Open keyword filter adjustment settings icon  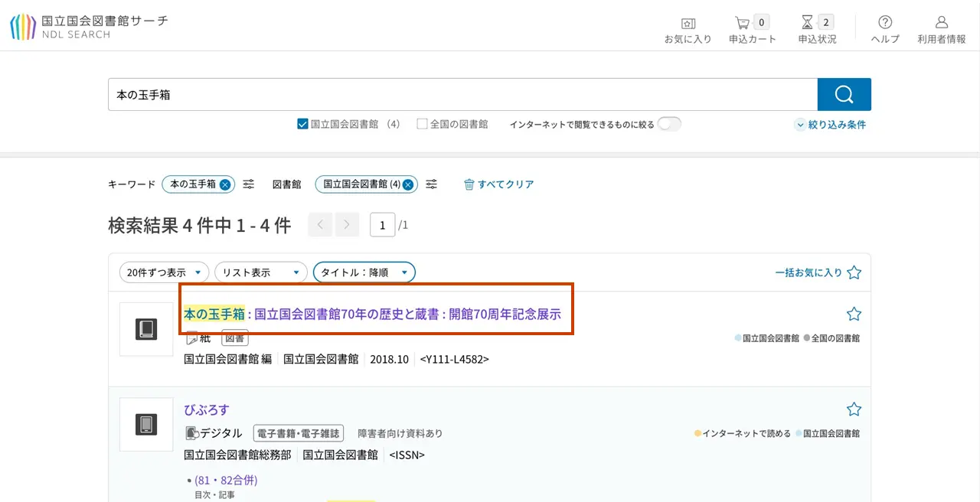[248, 184]
